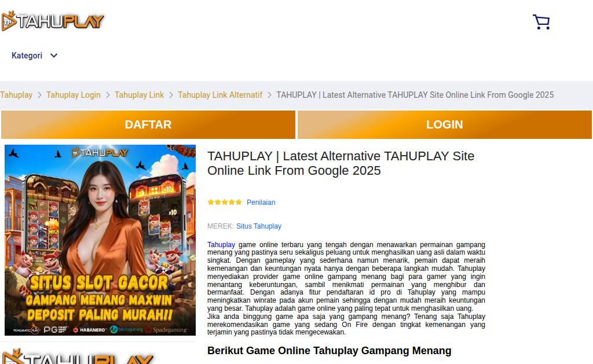
Task: Go to Tahuplay breadcrumb link
Action: coord(16,95)
